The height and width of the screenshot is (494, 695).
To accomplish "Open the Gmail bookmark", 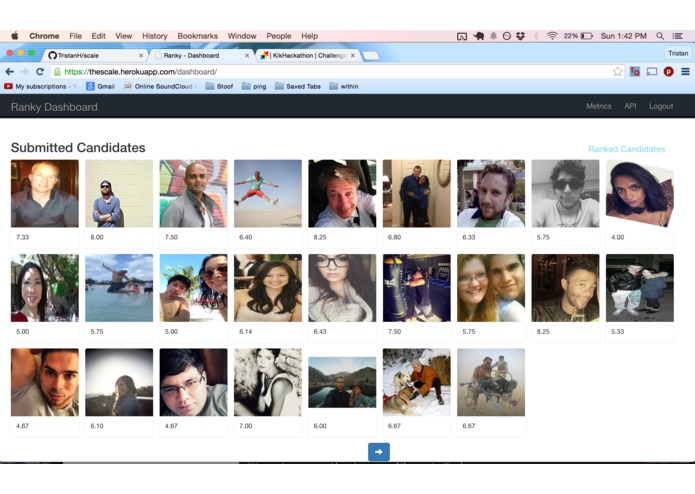I will tap(100, 86).
